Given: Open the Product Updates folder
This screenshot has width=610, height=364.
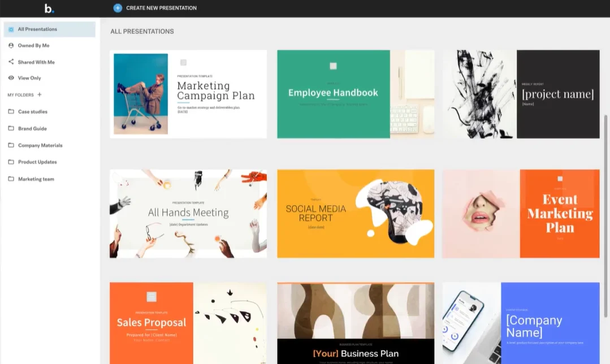Looking at the screenshot, I should (37, 162).
